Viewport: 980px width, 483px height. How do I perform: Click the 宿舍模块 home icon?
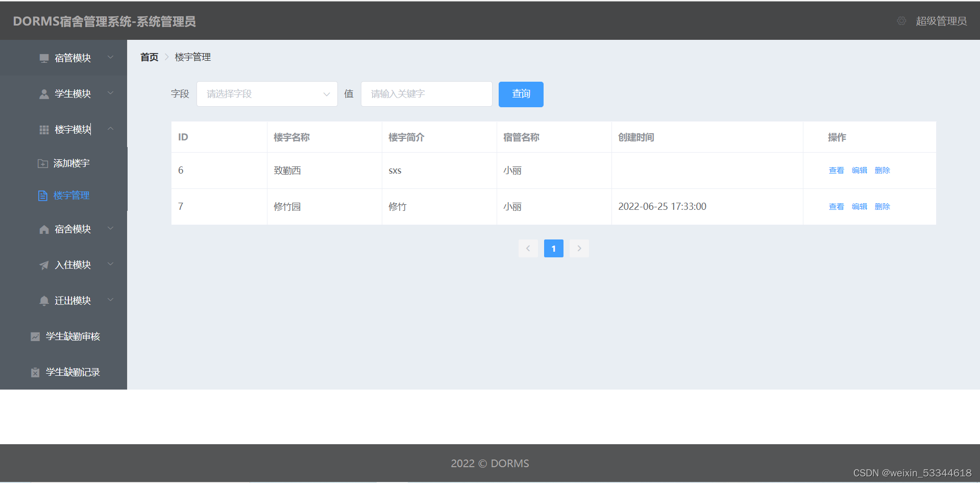tap(44, 229)
